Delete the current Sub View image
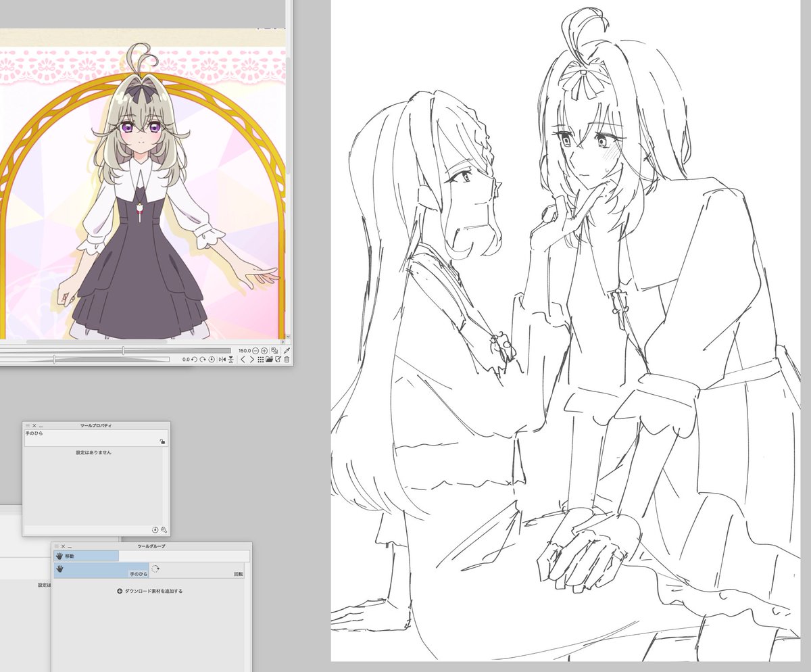The height and width of the screenshot is (672, 811). tap(287, 360)
